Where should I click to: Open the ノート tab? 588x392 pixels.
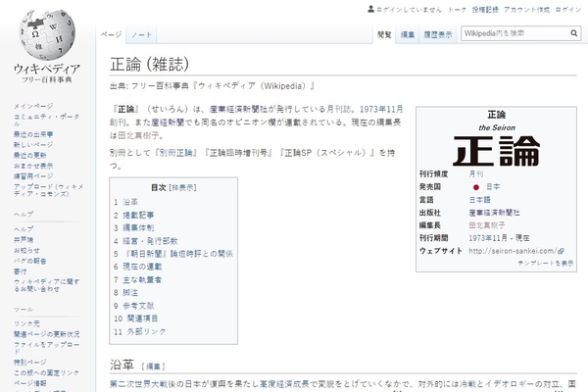[141, 34]
